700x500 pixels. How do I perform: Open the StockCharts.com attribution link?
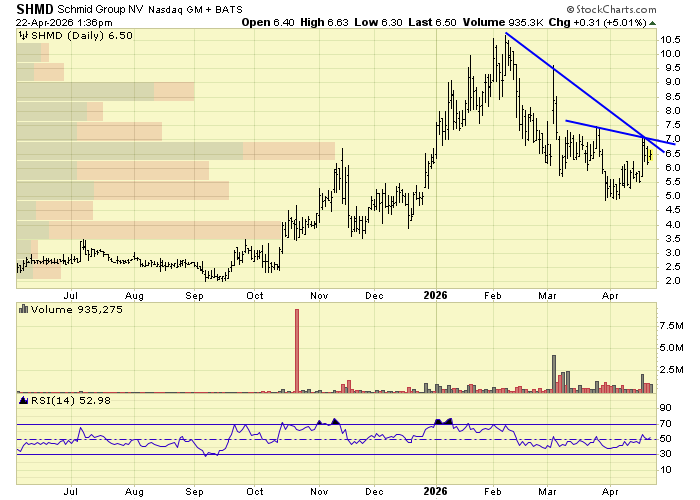point(616,9)
